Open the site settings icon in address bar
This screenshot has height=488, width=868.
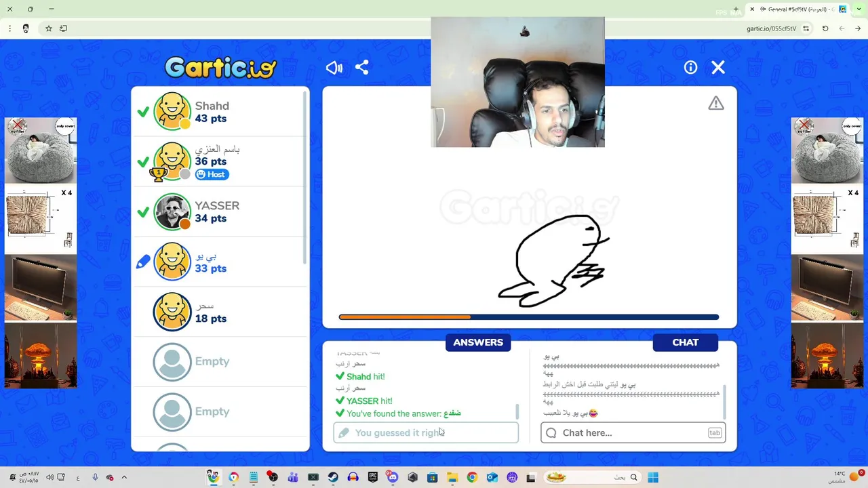pyautogui.click(x=806, y=28)
